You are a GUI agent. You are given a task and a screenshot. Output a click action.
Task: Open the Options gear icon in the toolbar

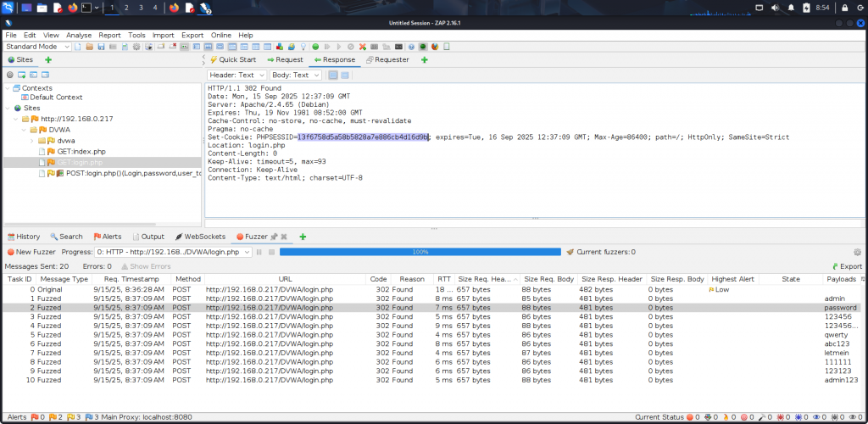136,47
